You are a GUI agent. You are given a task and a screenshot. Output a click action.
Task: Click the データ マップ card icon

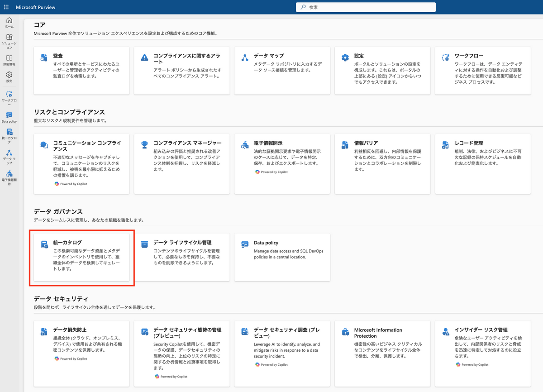(x=245, y=57)
